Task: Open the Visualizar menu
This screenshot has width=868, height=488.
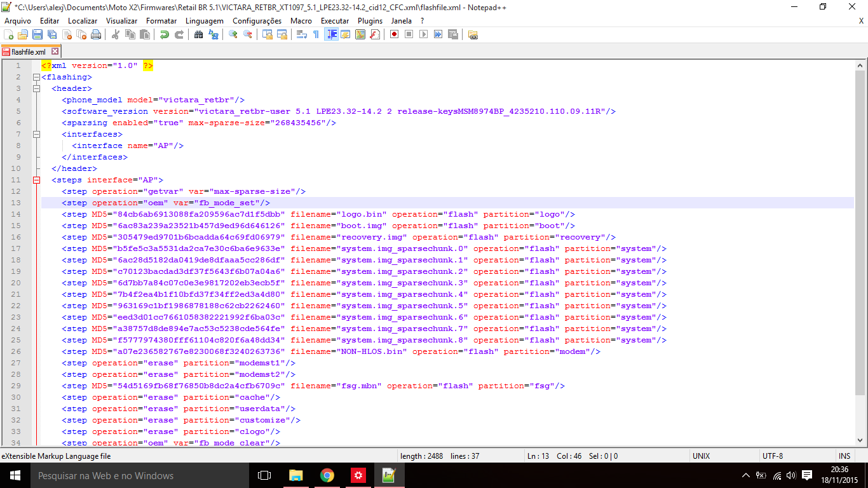Action: point(121,21)
